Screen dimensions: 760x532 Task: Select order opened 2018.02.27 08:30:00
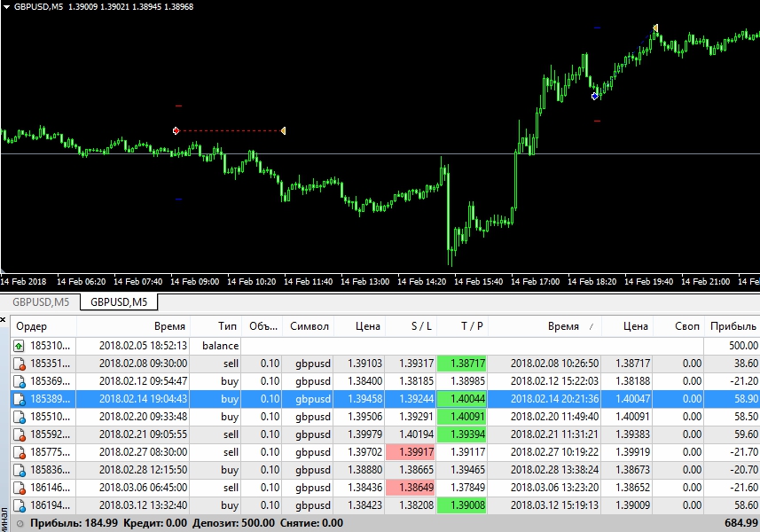pyautogui.click(x=386, y=452)
